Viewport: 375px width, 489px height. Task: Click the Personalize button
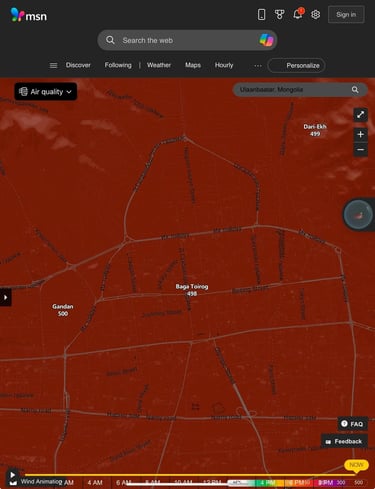coord(296,65)
